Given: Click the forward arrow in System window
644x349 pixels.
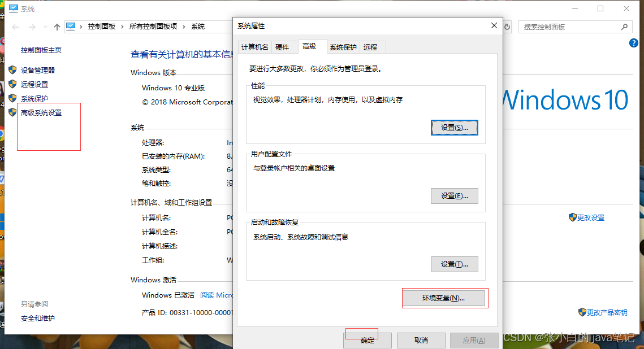Looking at the screenshot, I should click(x=32, y=27).
